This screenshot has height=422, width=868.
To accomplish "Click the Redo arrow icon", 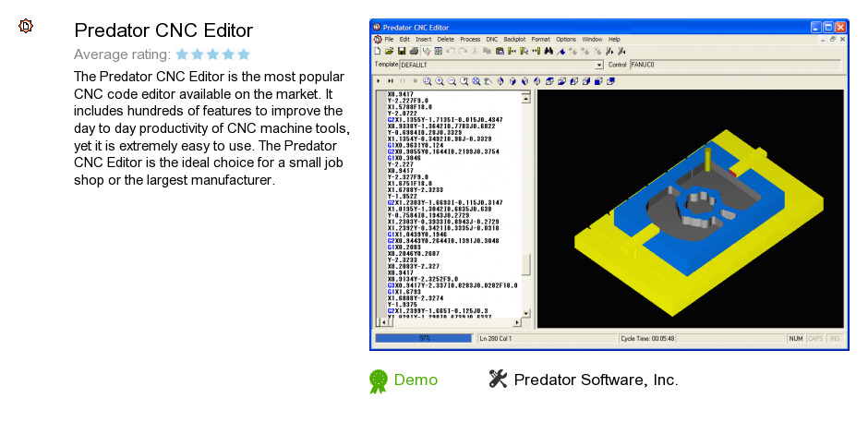I will click(x=463, y=52).
